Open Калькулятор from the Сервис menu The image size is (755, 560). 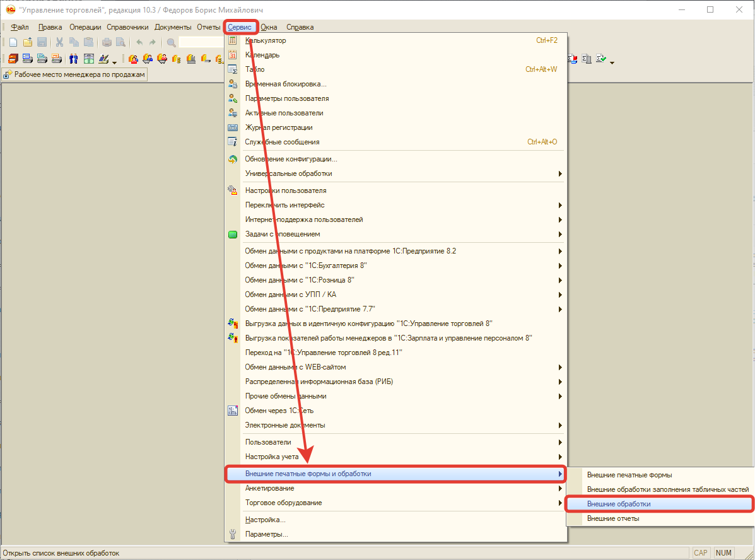pos(266,40)
